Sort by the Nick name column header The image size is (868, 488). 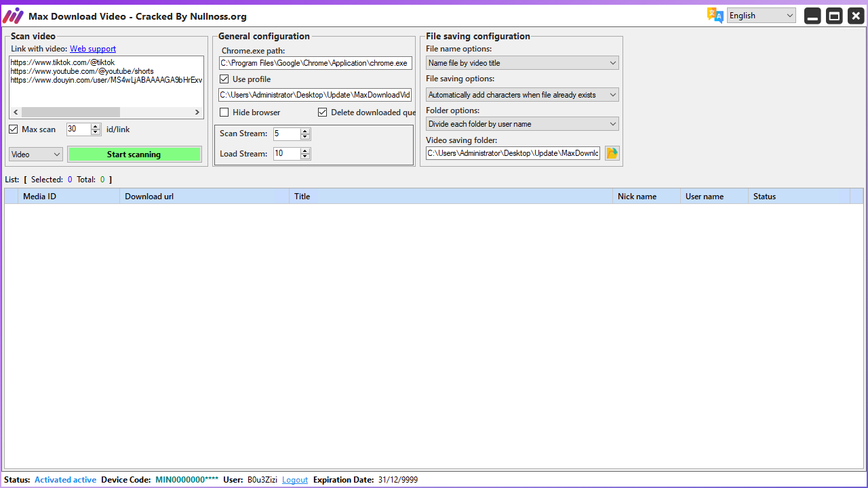pyautogui.click(x=647, y=197)
